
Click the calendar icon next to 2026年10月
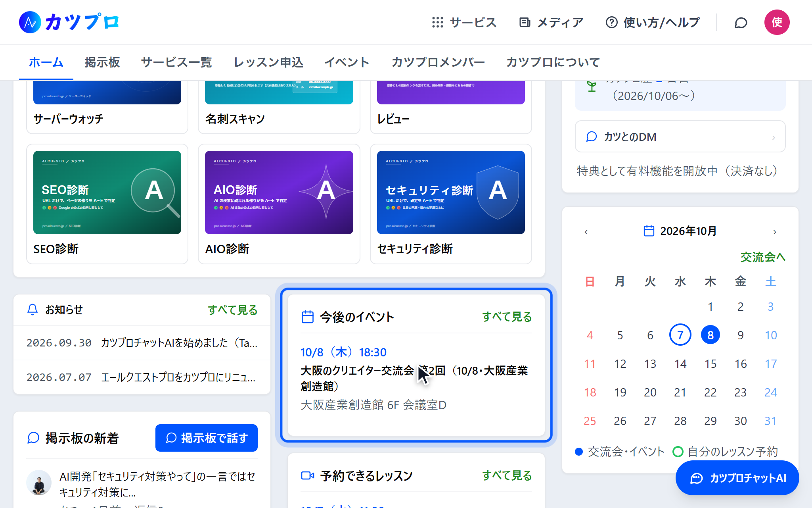point(649,231)
